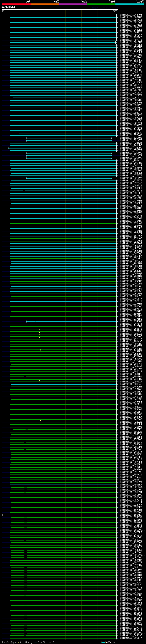Select label UniRef100_B2LWV5
The image size is (146, 644).
tap(131, 178)
